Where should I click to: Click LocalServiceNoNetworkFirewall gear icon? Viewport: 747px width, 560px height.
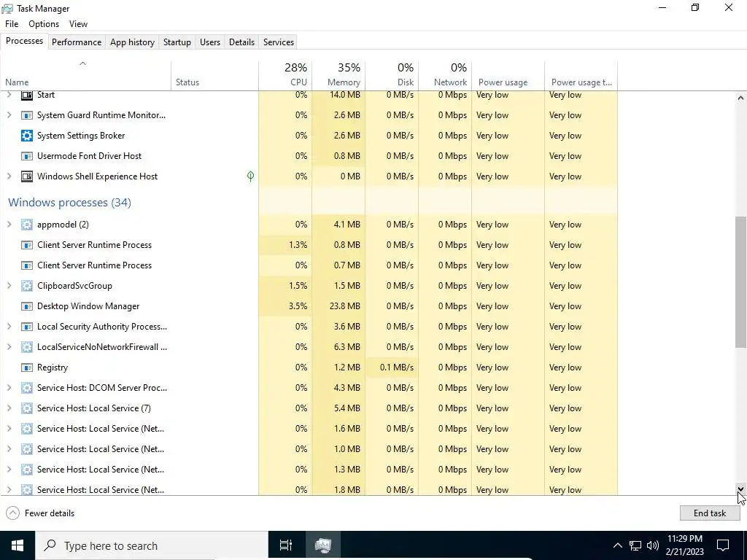click(27, 347)
